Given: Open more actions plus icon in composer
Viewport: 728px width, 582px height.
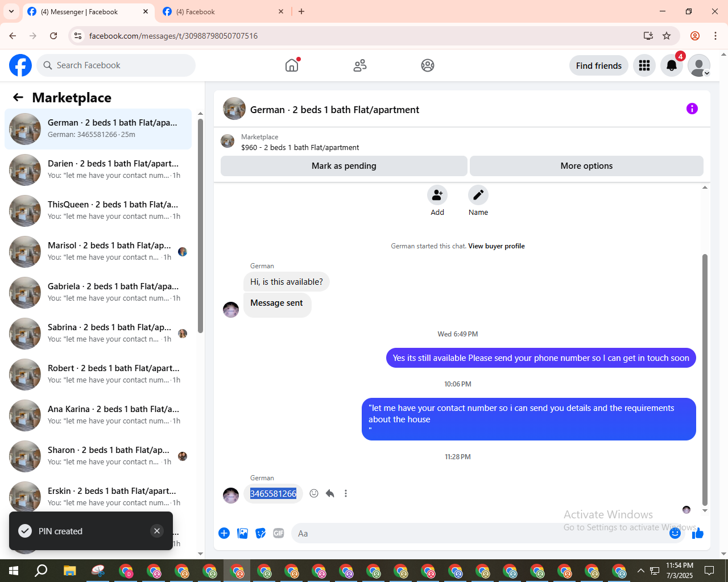Looking at the screenshot, I should coord(224,533).
